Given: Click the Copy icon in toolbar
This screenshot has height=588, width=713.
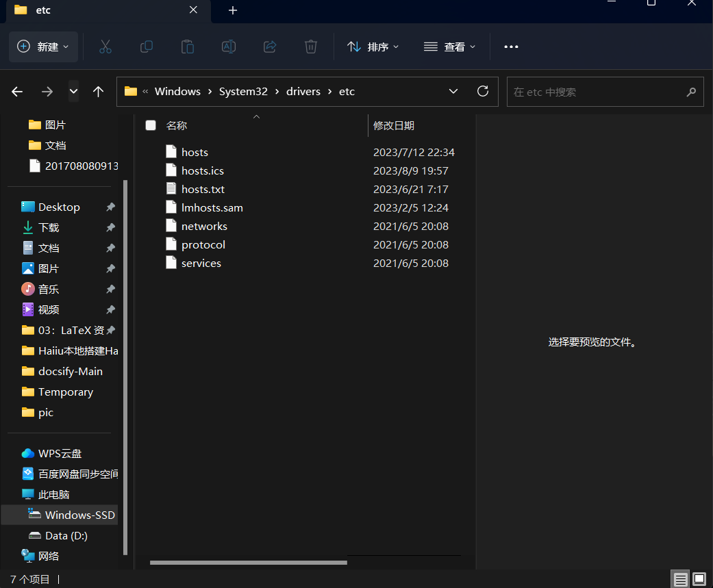Looking at the screenshot, I should [x=146, y=47].
